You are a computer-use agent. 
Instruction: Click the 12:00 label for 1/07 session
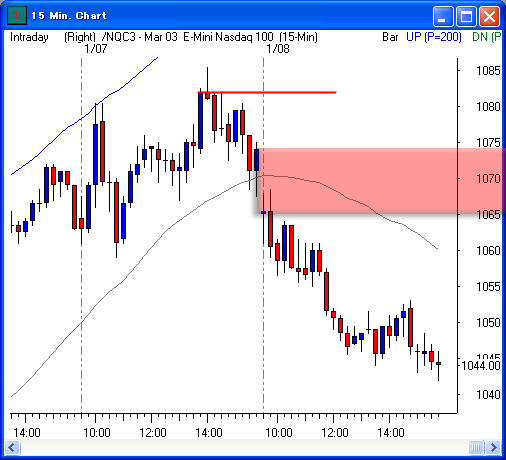coord(153,433)
